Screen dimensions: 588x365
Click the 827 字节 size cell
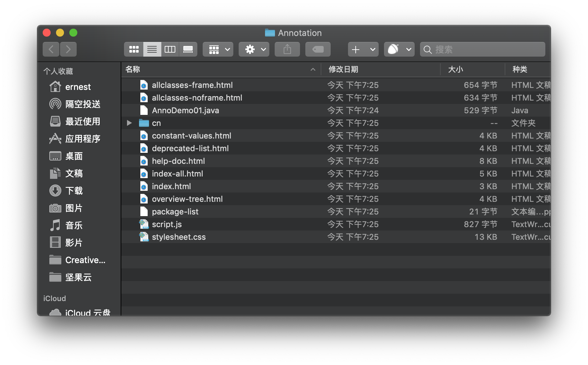click(481, 224)
